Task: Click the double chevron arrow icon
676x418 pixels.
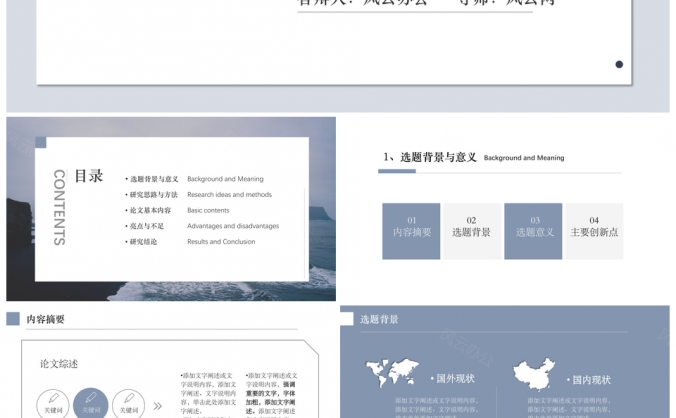Action: tap(158, 406)
